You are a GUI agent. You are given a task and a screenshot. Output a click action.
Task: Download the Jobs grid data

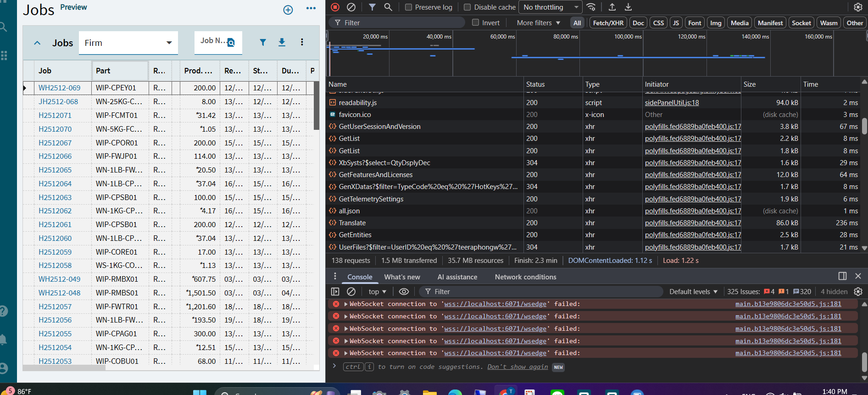tap(282, 42)
